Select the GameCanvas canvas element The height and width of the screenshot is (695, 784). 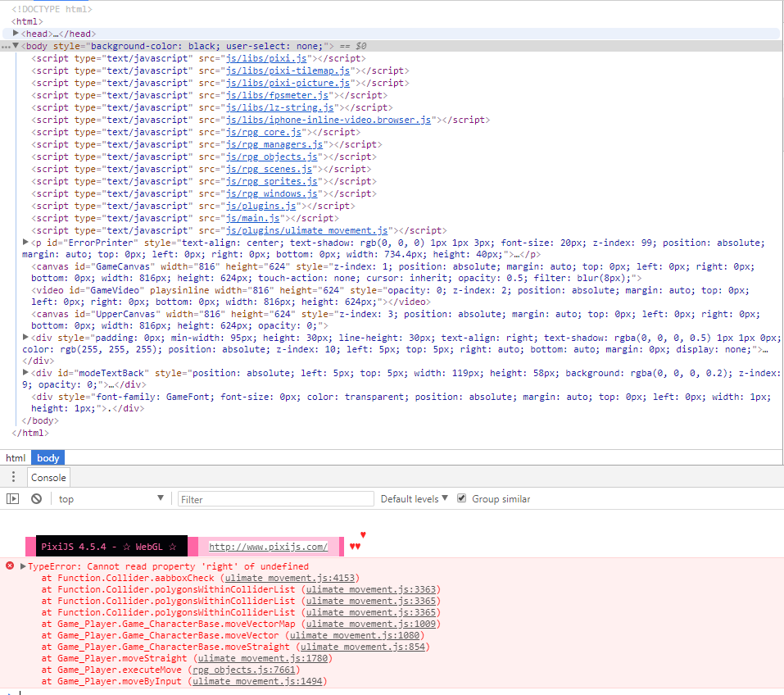393,272
